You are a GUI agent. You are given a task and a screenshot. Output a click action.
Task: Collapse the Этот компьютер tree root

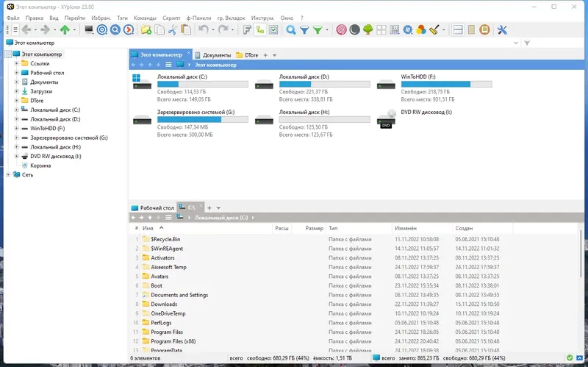8,54
